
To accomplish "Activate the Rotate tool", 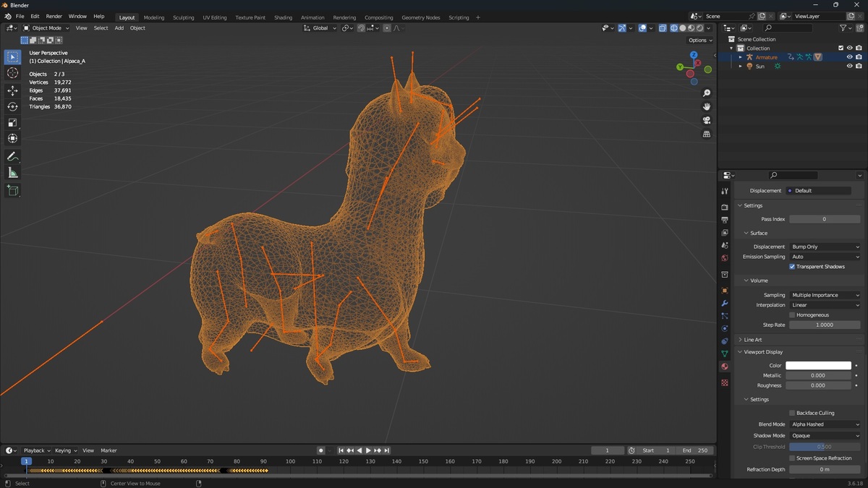I will (12, 106).
